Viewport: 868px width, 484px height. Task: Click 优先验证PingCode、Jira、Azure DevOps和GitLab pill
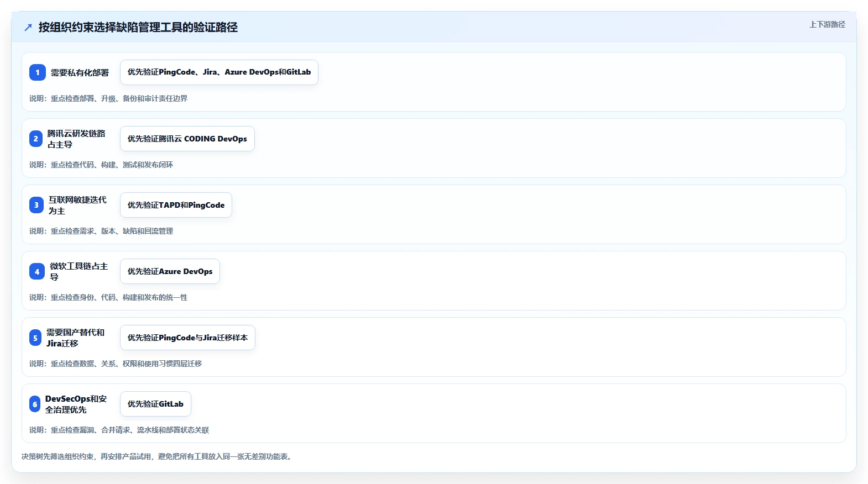click(219, 72)
